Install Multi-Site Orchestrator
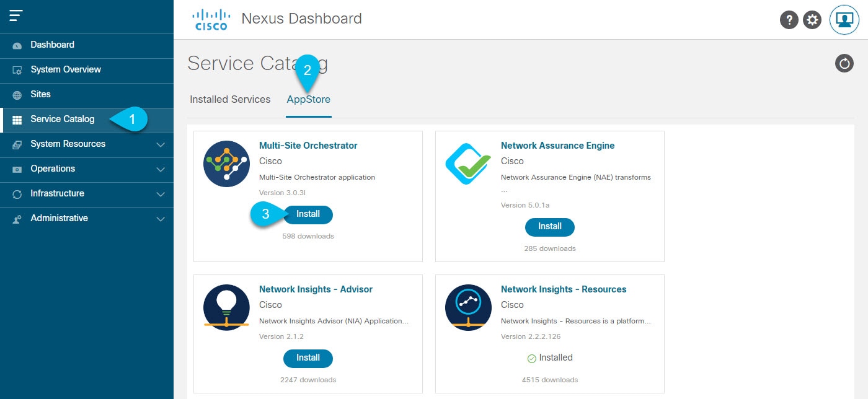The width and height of the screenshot is (868, 399). pyautogui.click(x=308, y=214)
